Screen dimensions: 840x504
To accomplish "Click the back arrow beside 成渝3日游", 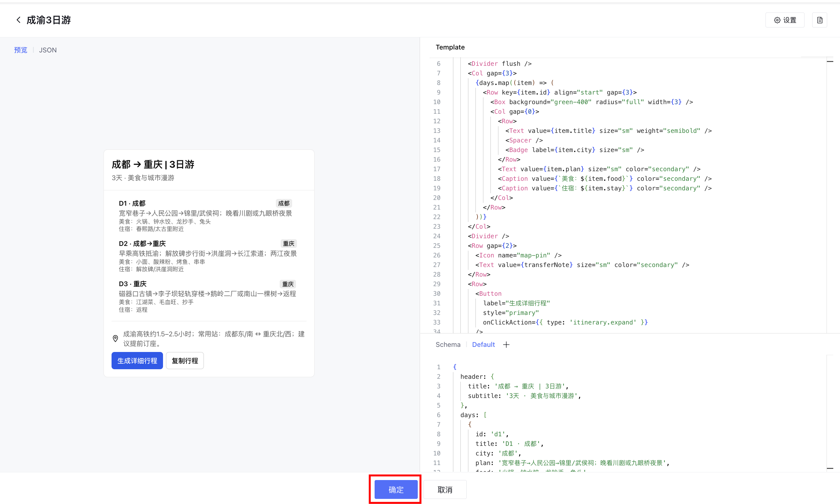I will click(18, 20).
